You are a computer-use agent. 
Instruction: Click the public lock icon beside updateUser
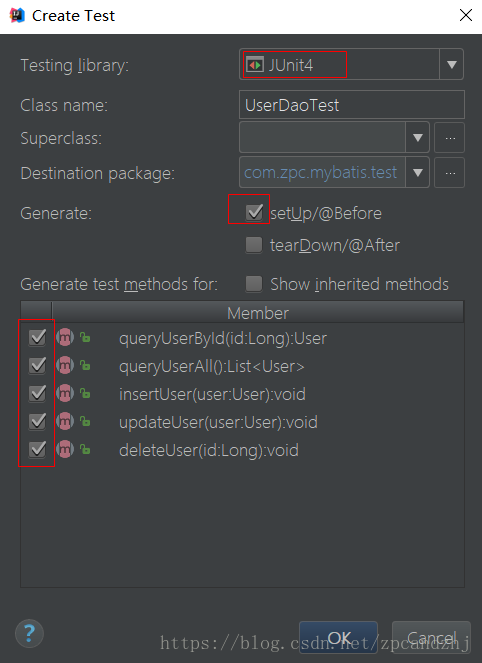click(85, 421)
